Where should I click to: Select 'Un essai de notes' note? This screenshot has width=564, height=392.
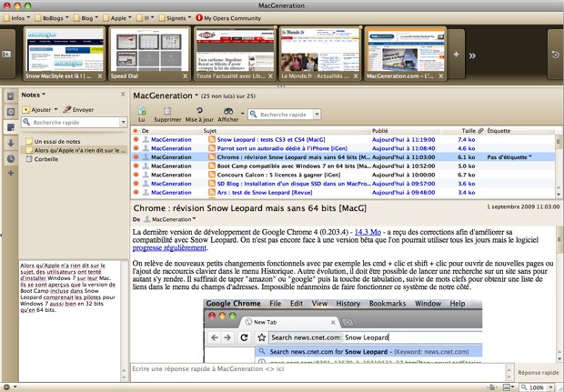coord(56,141)
